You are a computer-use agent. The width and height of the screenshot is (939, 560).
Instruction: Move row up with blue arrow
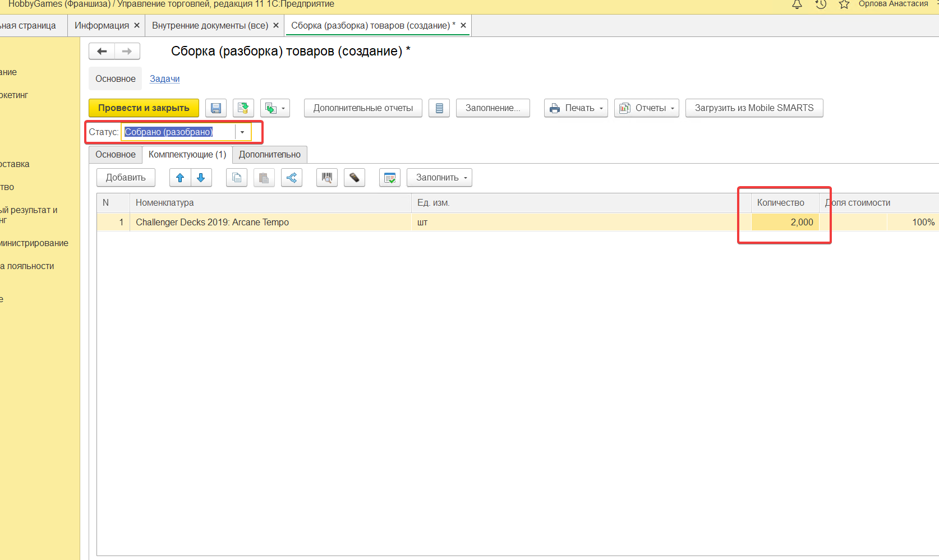click(x=180, y=178)
